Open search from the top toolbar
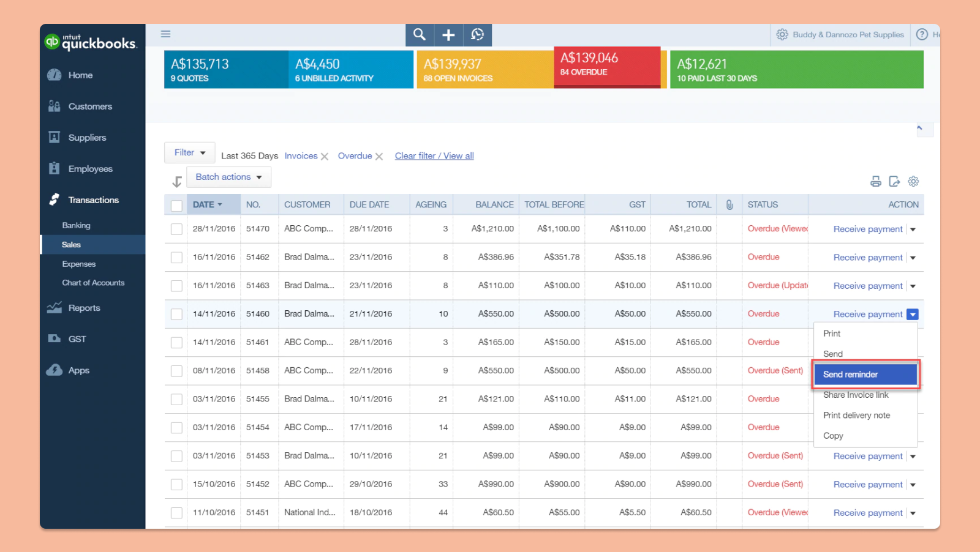Viewport: 980px width, 552px height. pyautogui.click(x=419, y=35)
